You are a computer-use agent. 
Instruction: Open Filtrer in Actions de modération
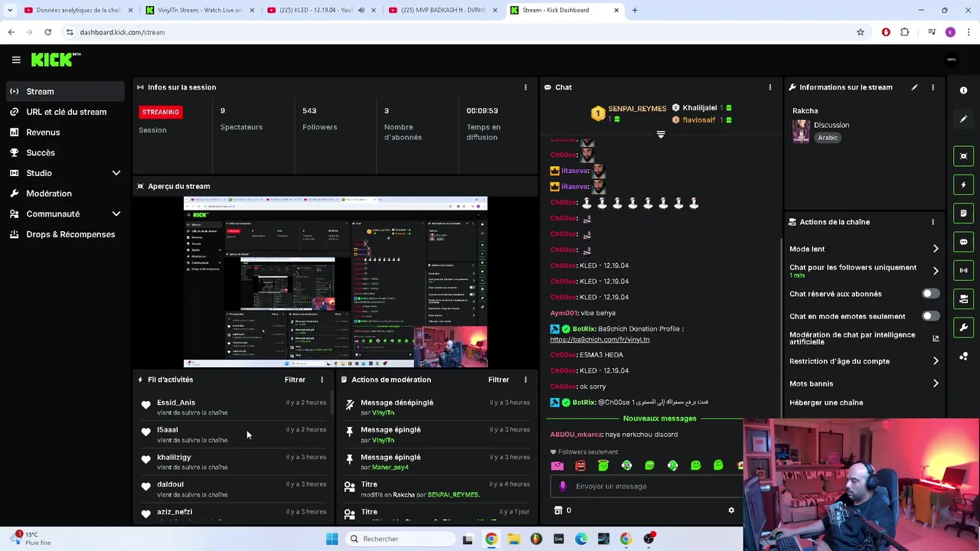point(498,380)
